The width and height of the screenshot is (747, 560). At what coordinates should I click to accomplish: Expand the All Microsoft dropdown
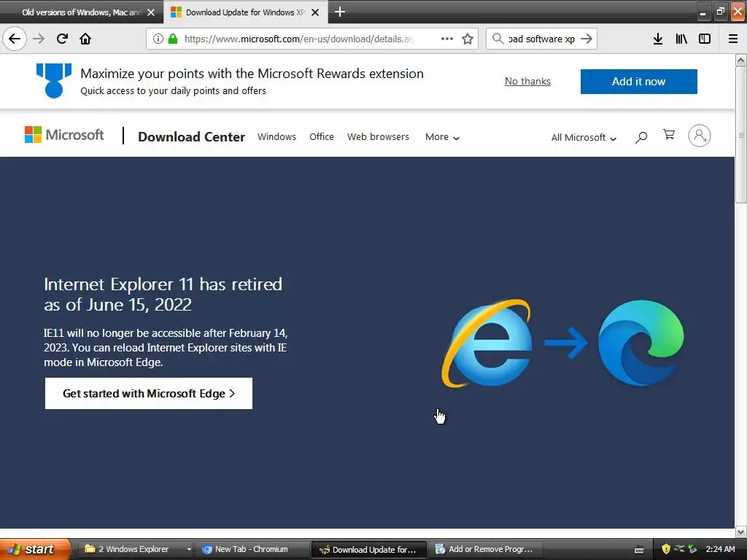584,138
